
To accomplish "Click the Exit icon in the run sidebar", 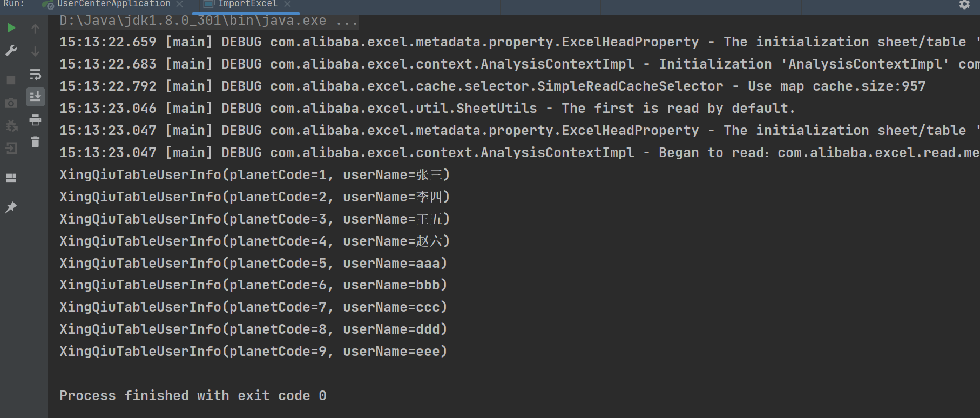I will click(11, 149).
